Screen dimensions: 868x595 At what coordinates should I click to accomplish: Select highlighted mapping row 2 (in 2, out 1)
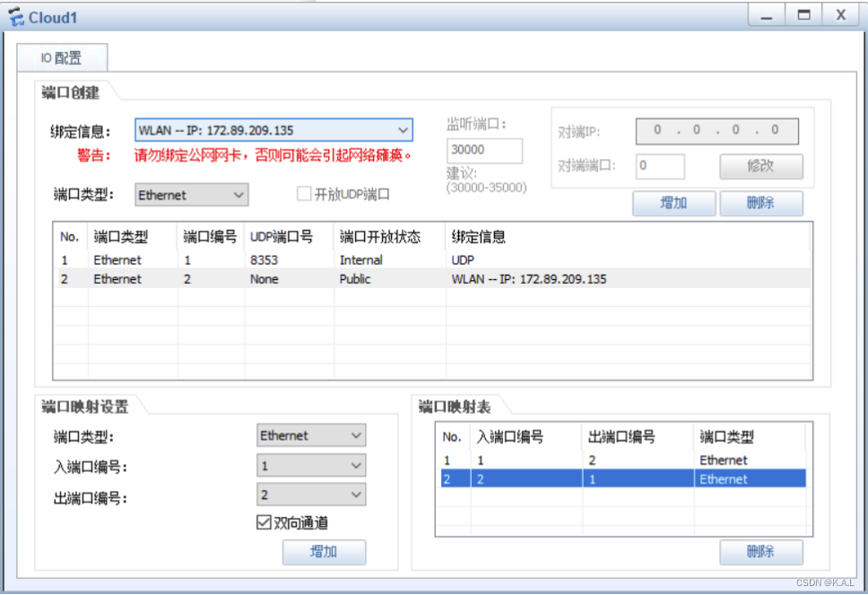tap(623, 478)
